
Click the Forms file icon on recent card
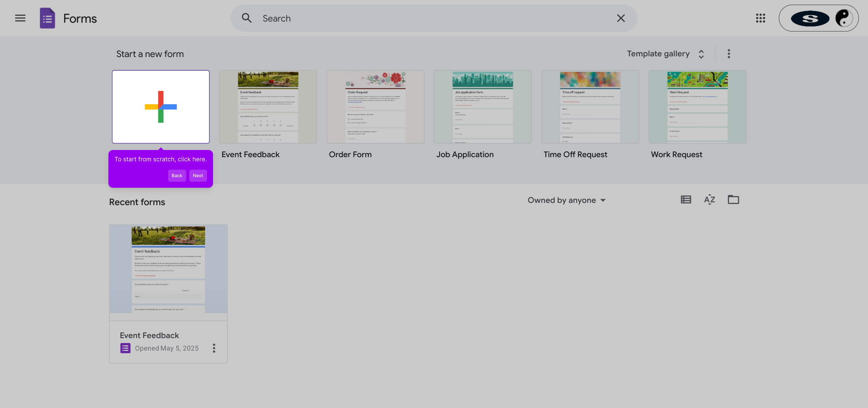(125, 348)
